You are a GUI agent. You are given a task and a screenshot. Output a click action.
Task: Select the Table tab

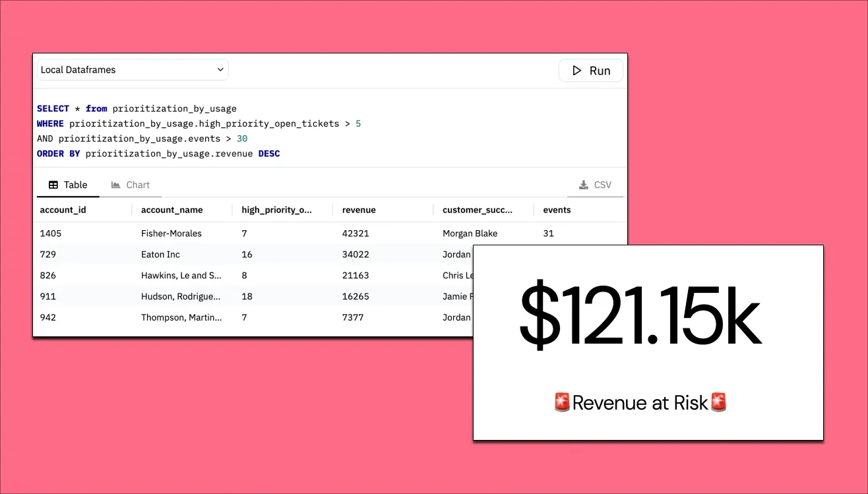tap(68, 185)
